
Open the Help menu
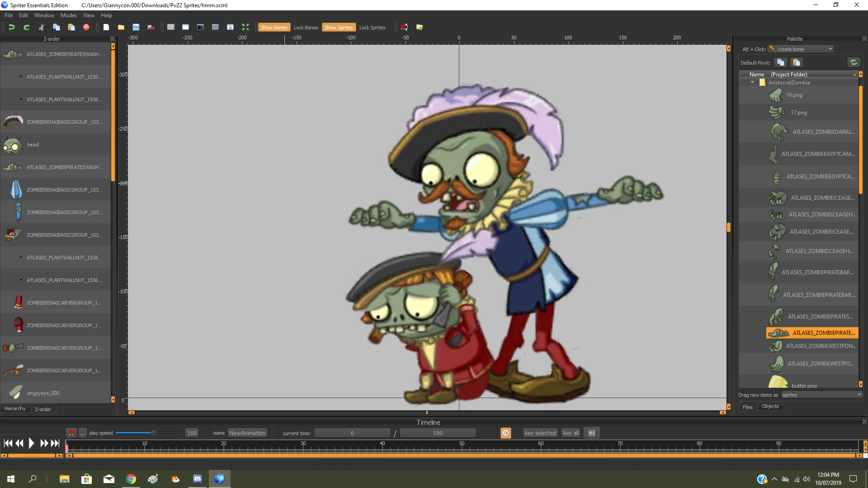(106, 15)
